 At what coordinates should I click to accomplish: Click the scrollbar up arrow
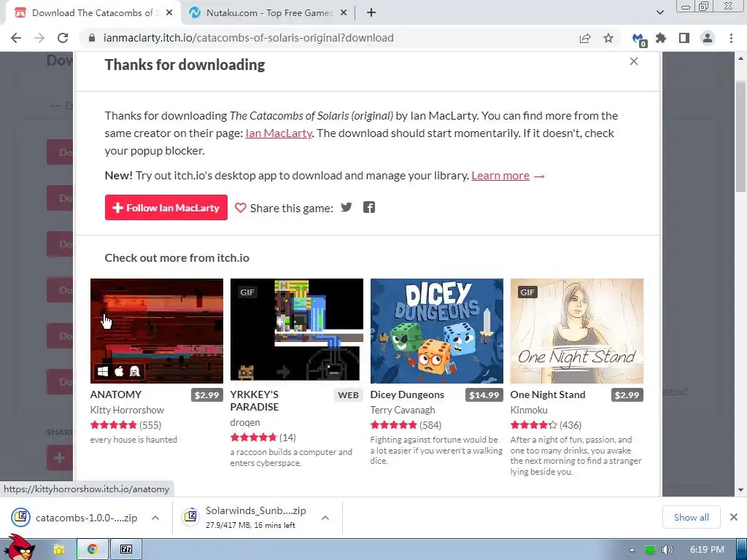[x=741, y=58]
